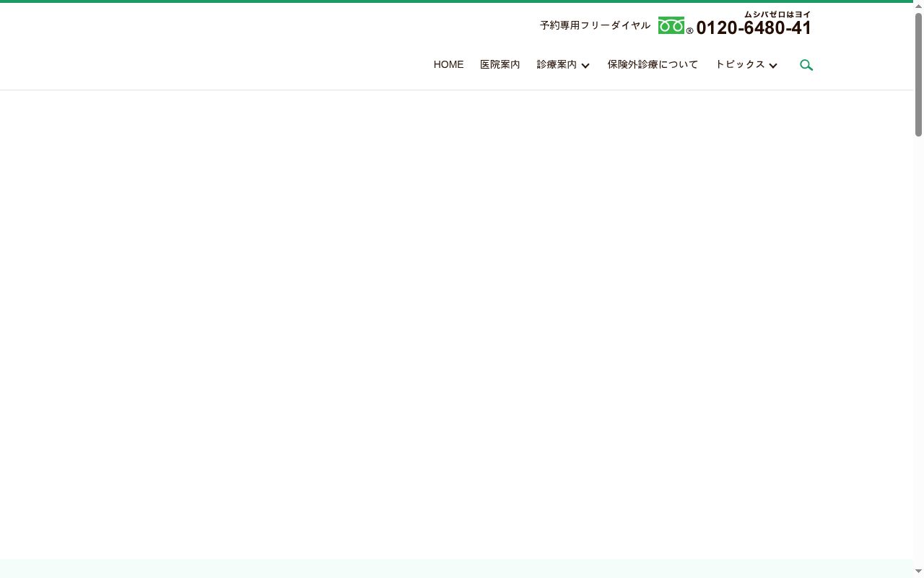Expand the 診療案内 dropdown chevron
This screenshot has height=578, width=924.
pyautogui.click(x=585, y=66)
